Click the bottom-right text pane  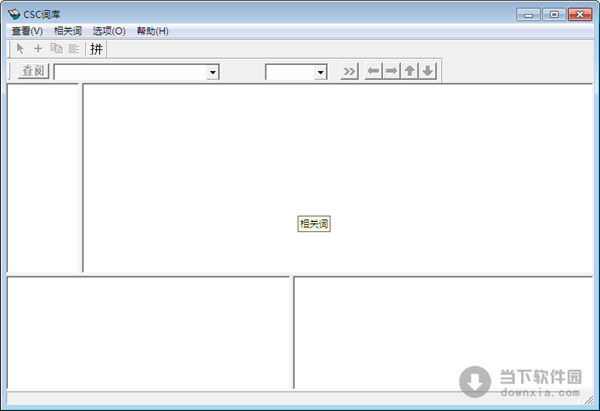pos(443,332)
